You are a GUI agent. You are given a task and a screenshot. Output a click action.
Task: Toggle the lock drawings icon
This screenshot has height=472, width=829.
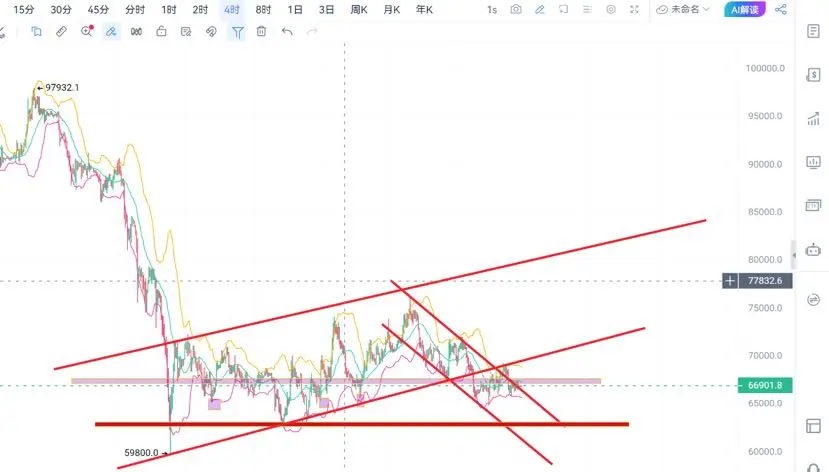pyautogui.click(x=161, y=32)
